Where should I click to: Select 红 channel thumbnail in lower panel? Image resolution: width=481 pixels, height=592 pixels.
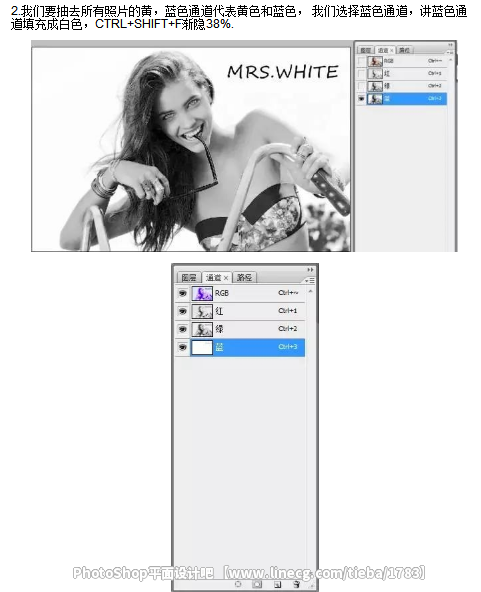(x=202, y=311)
